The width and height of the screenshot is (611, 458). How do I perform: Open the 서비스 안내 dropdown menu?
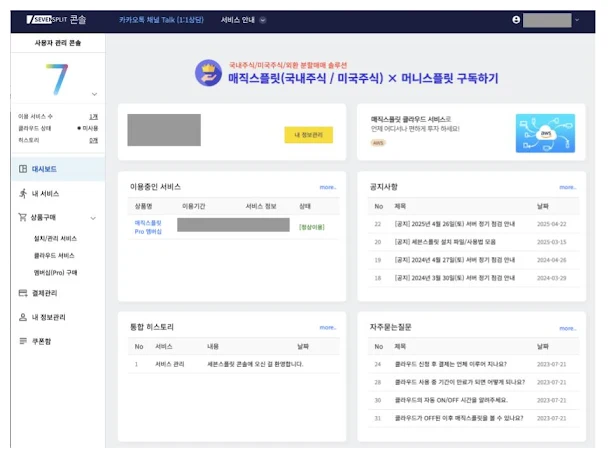(243, 20)
